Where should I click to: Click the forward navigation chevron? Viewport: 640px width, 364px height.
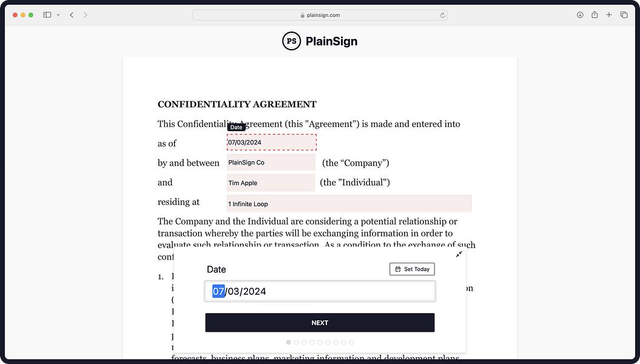[x=84, y=15]
